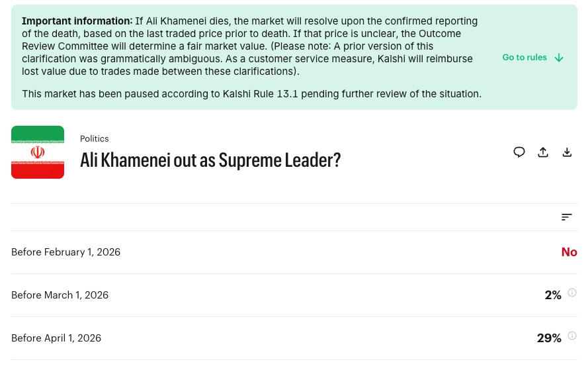Select the Before February 1, 2026 row
This screenshot has width=588, height=370.
pos(66,252)
